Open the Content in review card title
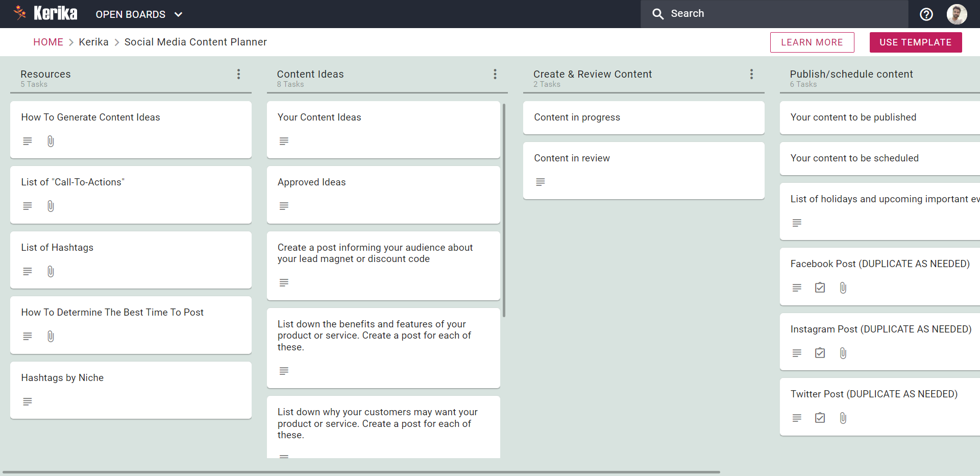This screenshot has width=980, height=476. (572, 158)
